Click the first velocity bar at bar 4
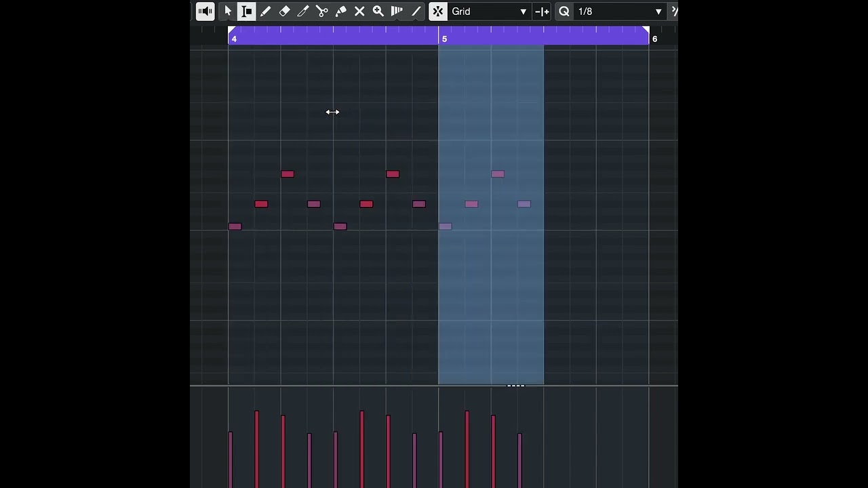 click(x=231, y=460)
